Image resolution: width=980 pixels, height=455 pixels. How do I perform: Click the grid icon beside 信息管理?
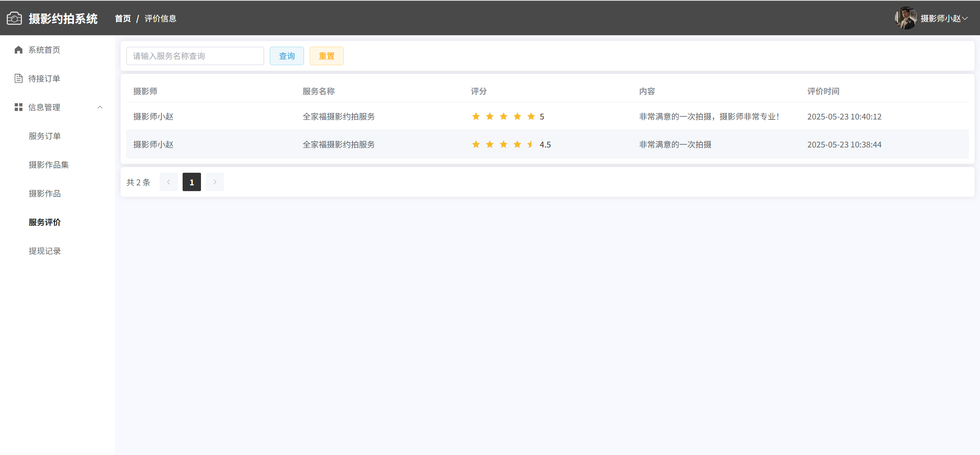click(x=18, y=107)
